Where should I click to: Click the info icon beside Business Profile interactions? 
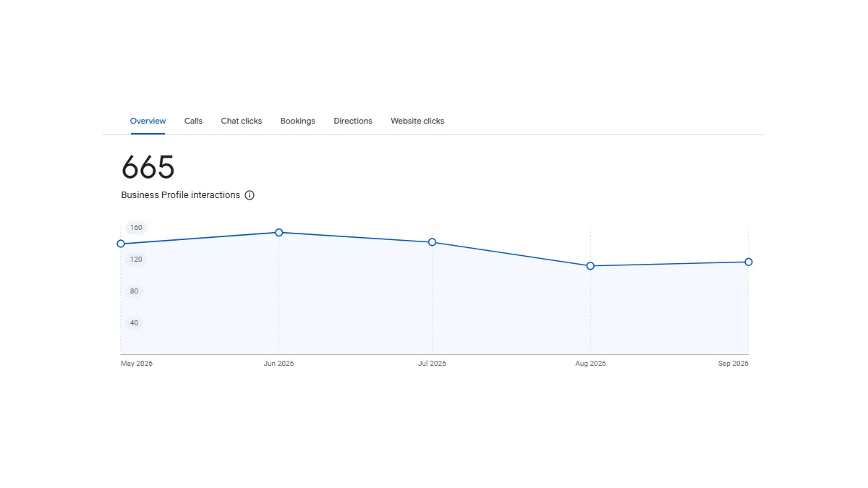pyautogui.click(x=250, y=195)
